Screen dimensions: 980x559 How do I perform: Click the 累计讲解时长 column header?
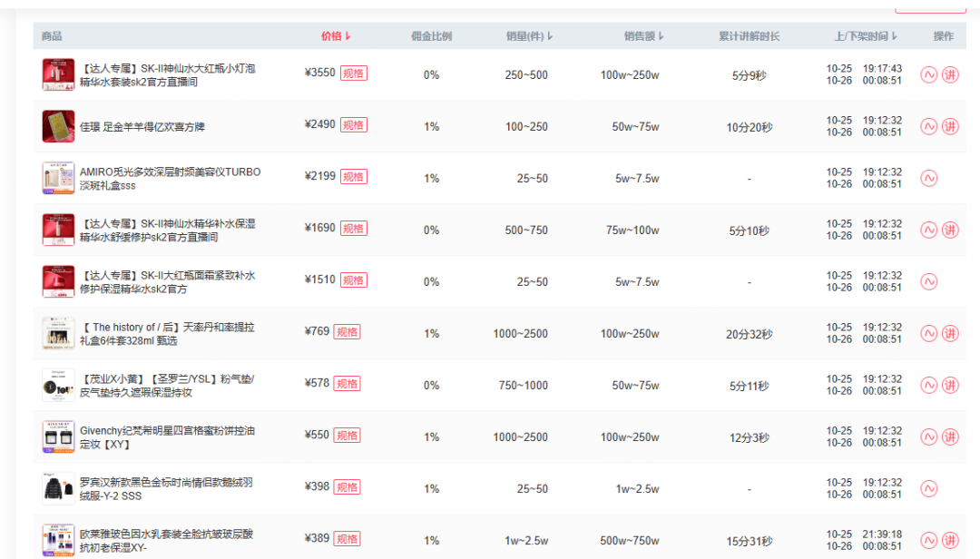point(750,36)
